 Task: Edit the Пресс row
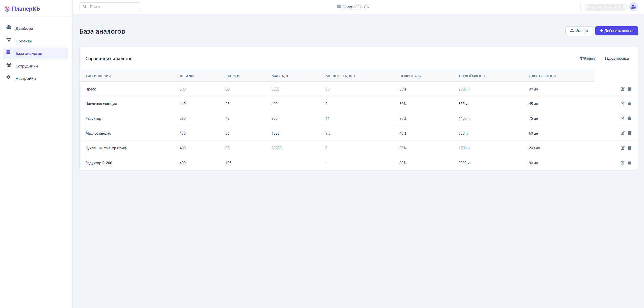(622, 89)
